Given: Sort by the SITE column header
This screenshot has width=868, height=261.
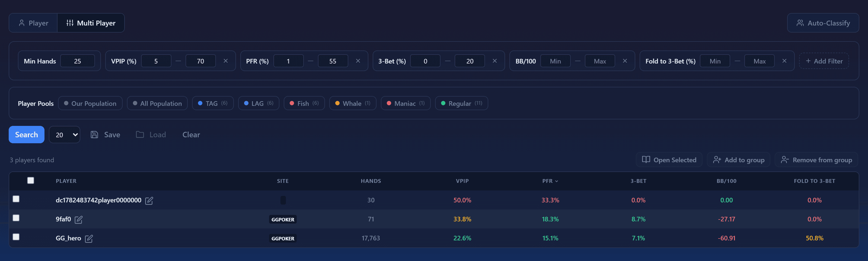Looking at the screenshot, I should click(283, 181).
